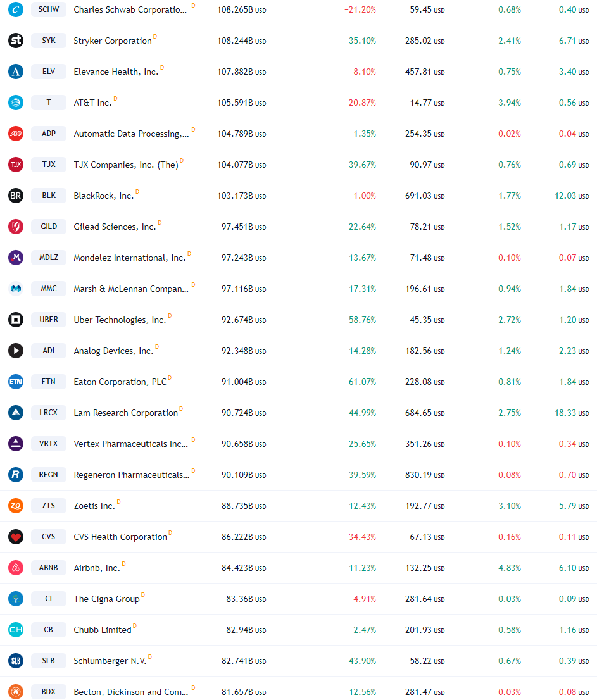Screen dimensions: 597x700
Task: Select the UBER ticker badge
Action: [x=49, y=320]
